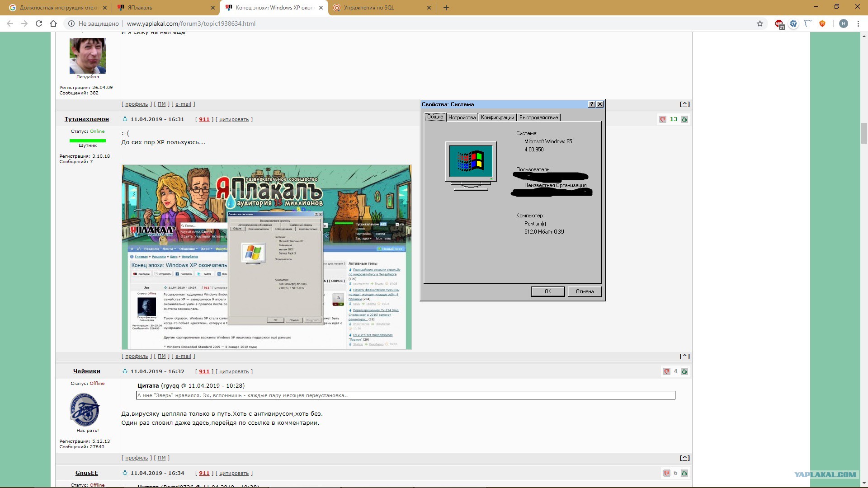Click 'e-mail' link under Тутанахламон's post
The height and width of the screenshot is (488, 868).
tap(183, 356)
